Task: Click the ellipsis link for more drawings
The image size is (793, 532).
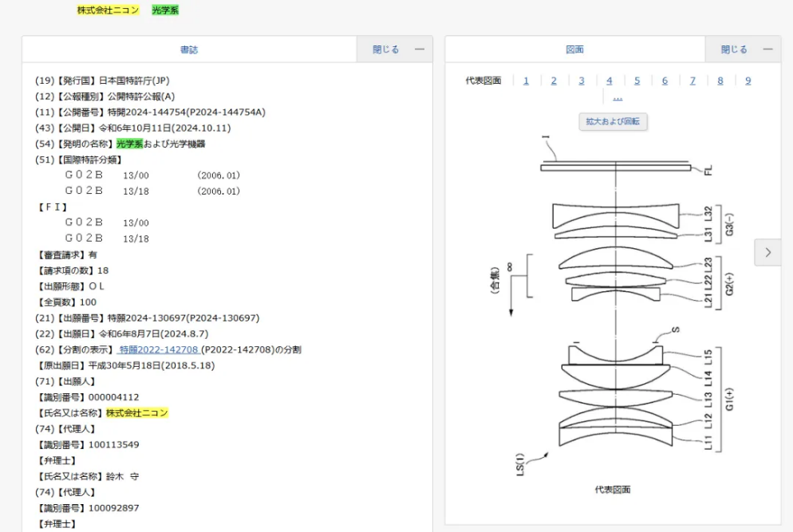Action: point(617,97)
